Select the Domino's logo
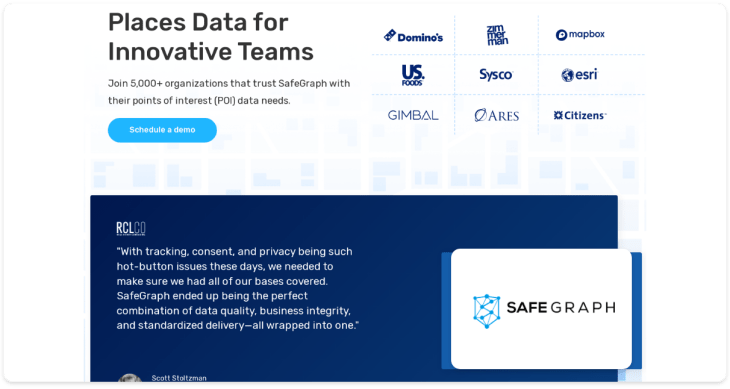Screen dimensions: 730x389 [x=413, y=36]
